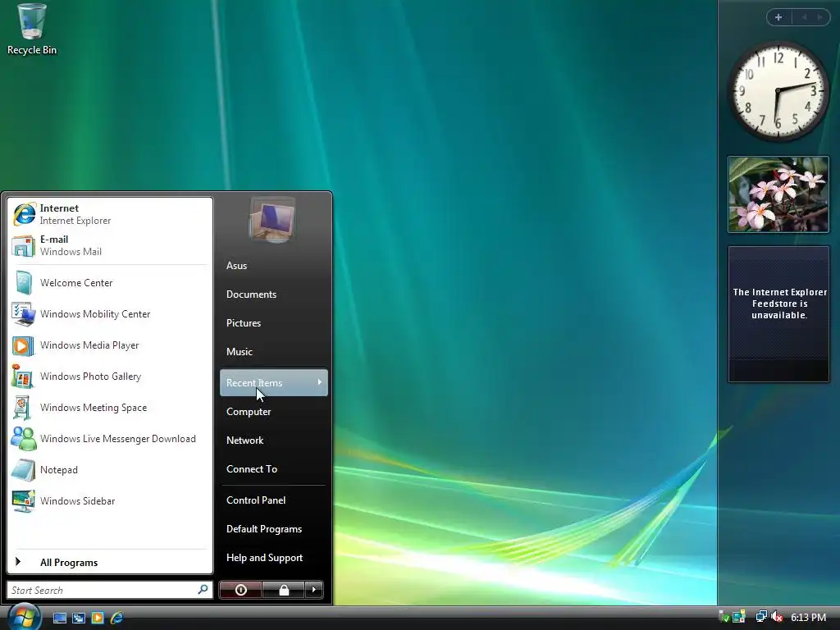Launch Welcome Center from Start menu
The image size is (840, 630).
point(110,283)
